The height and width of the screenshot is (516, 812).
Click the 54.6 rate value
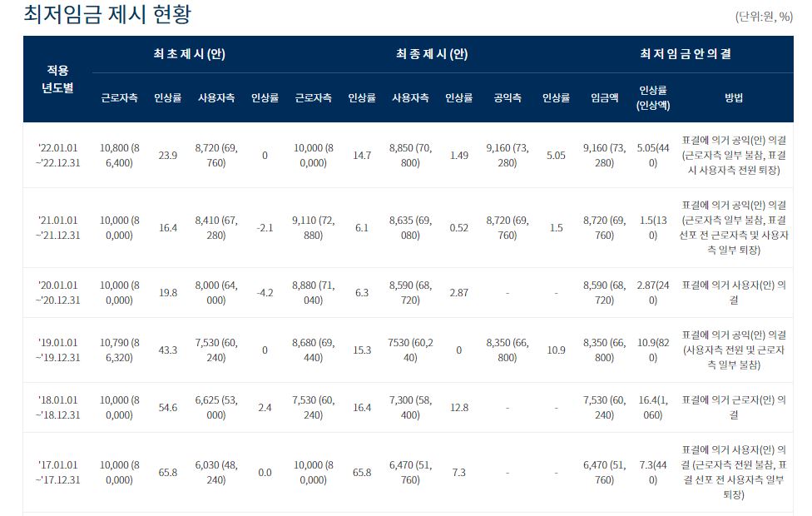pyautogui.click(x=168, y=408)
